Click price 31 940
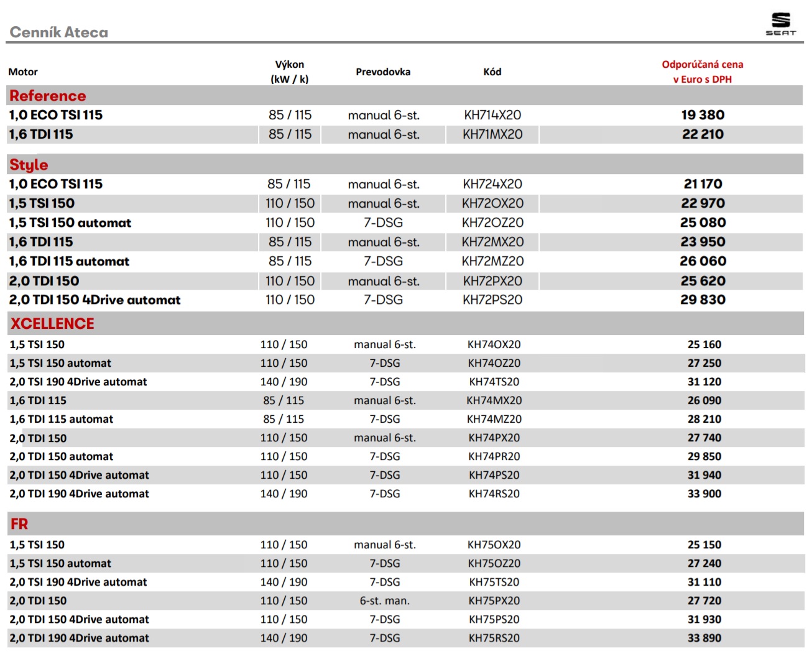 tap(704, 475)
